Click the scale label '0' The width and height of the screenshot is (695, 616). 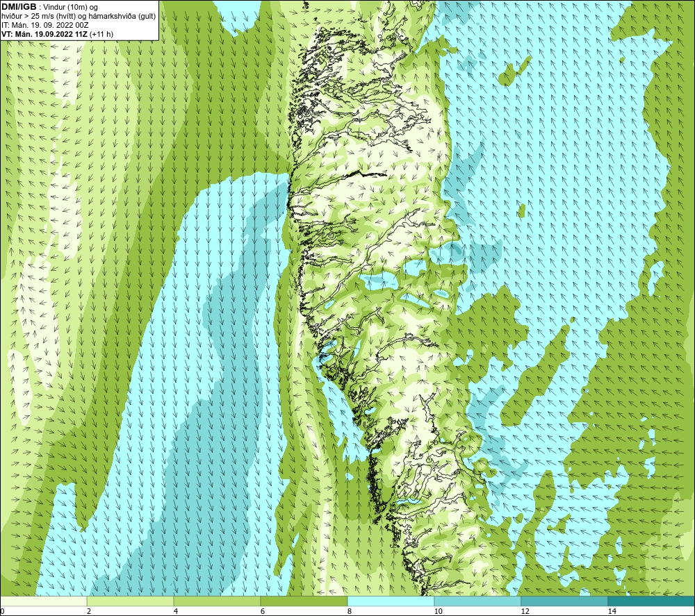pos(2,611)
